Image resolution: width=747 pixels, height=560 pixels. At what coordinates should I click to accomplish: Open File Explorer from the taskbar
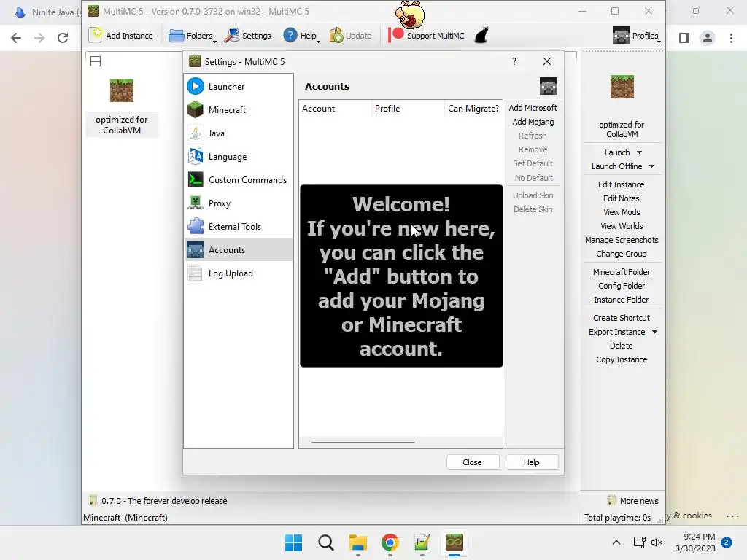pos(357,542)
